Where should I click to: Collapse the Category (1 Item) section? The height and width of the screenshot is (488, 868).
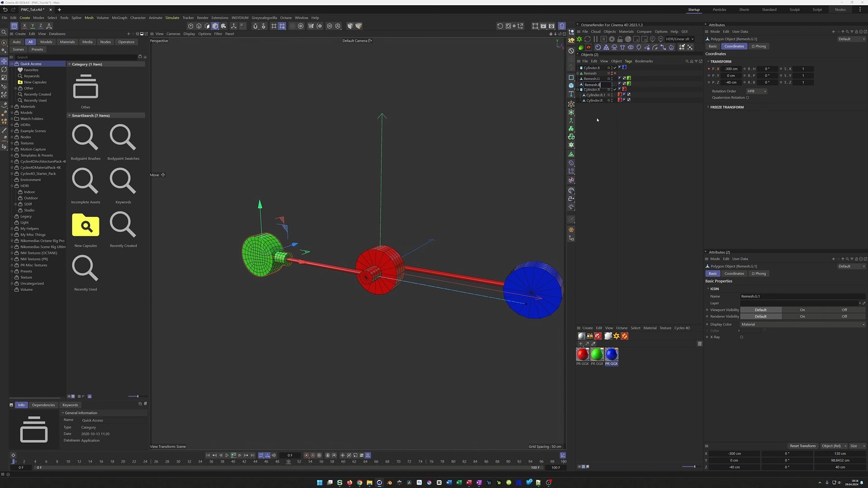click(69, 64)
